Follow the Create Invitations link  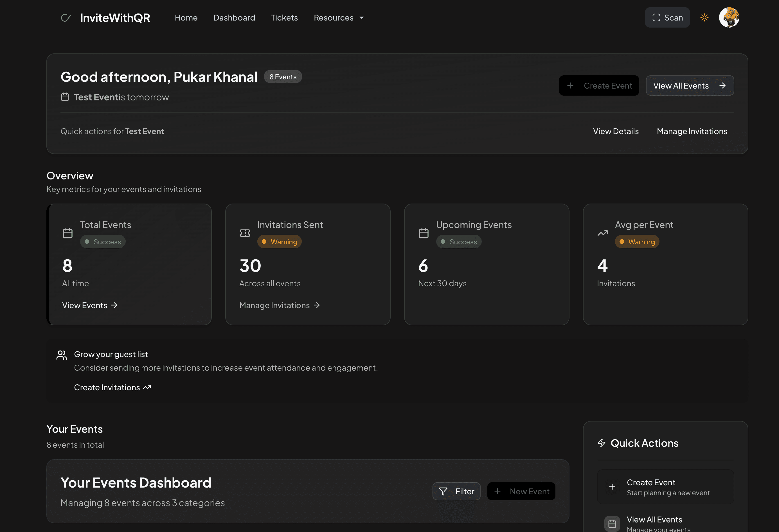click(112, 387)
